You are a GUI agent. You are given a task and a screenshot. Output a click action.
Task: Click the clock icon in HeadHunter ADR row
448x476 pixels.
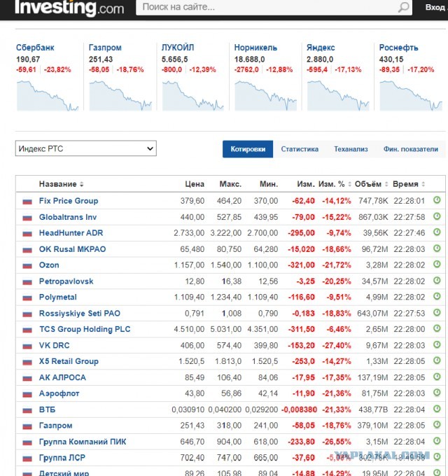click(x=437, y=232)
